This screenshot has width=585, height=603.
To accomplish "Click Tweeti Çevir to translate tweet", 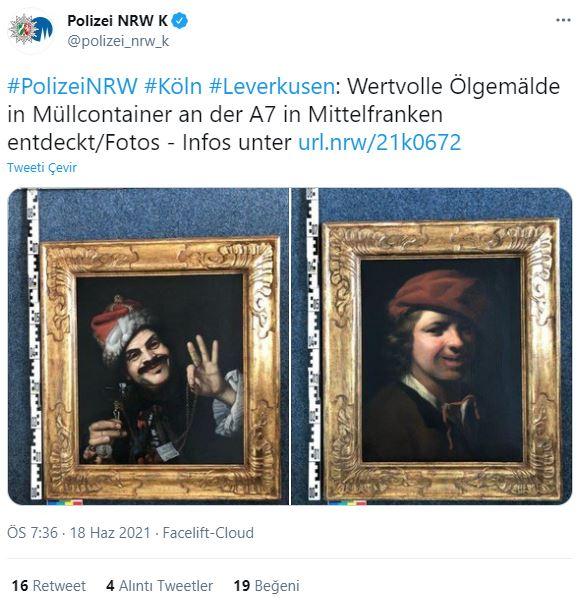I will tap(42, 168).
